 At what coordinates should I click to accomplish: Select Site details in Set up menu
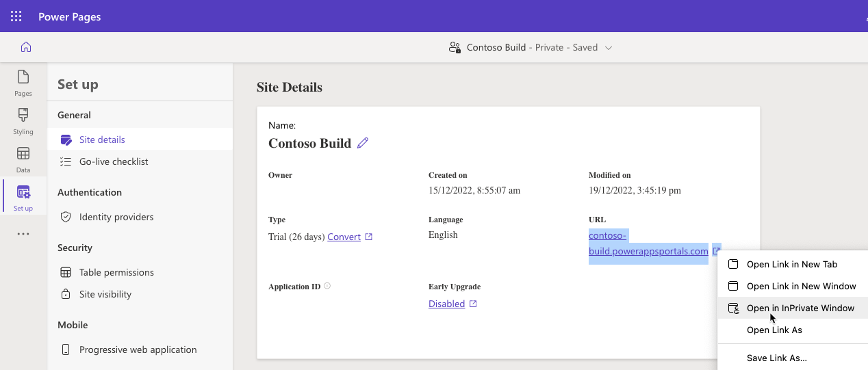(x=140, y=140)
